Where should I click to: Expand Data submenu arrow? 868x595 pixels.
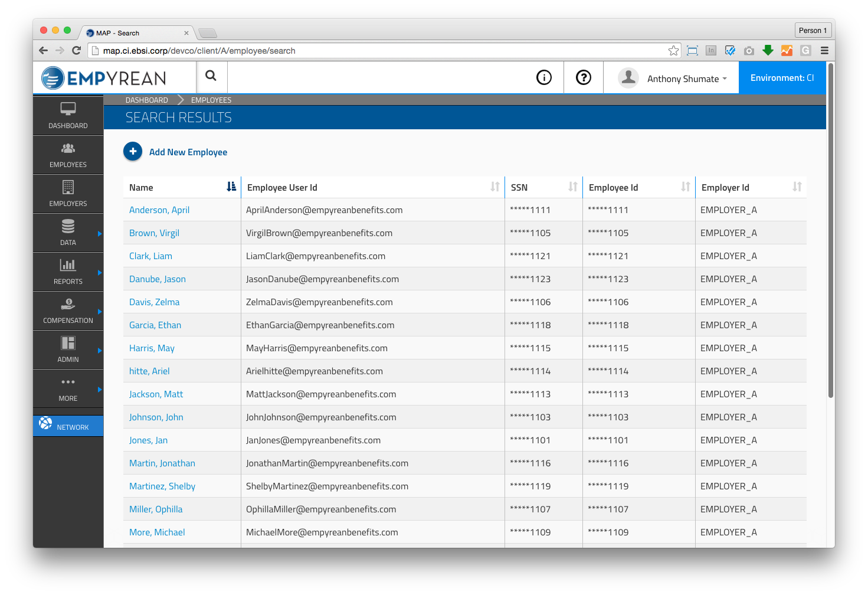(x=100, y=234)
